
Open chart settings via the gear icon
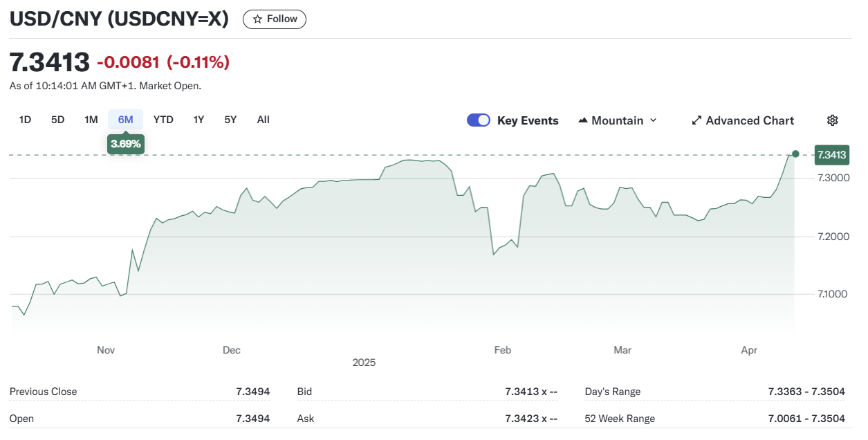click(x=832, y=120)
